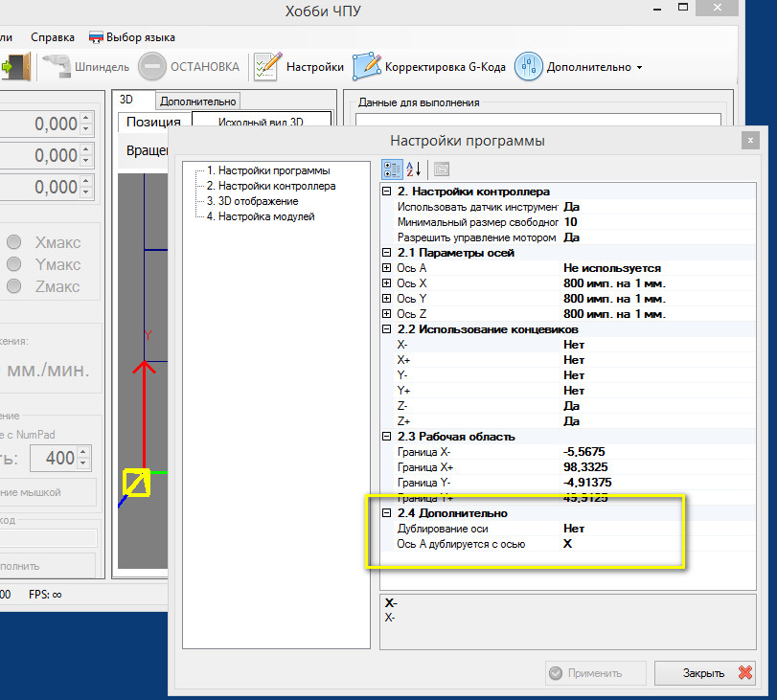Select the Zмакс radio indicator
The height and width of the screenshot is (700, 777).
13,286
